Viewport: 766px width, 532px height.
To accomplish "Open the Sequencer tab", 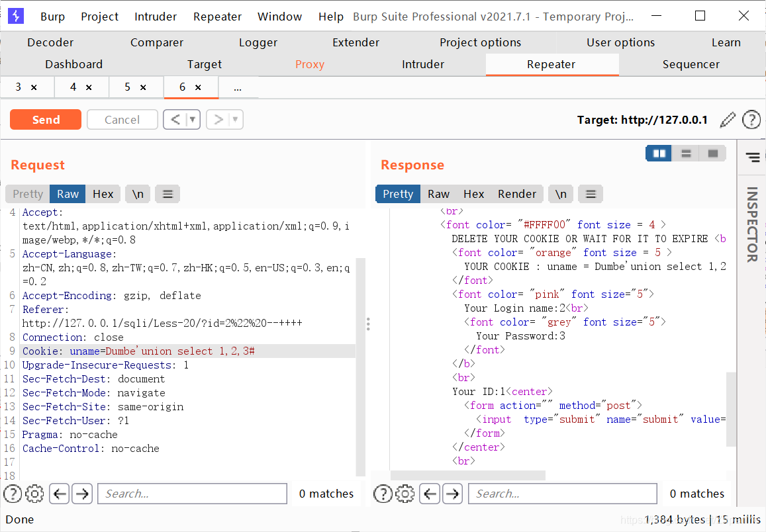I will point(691,64).
